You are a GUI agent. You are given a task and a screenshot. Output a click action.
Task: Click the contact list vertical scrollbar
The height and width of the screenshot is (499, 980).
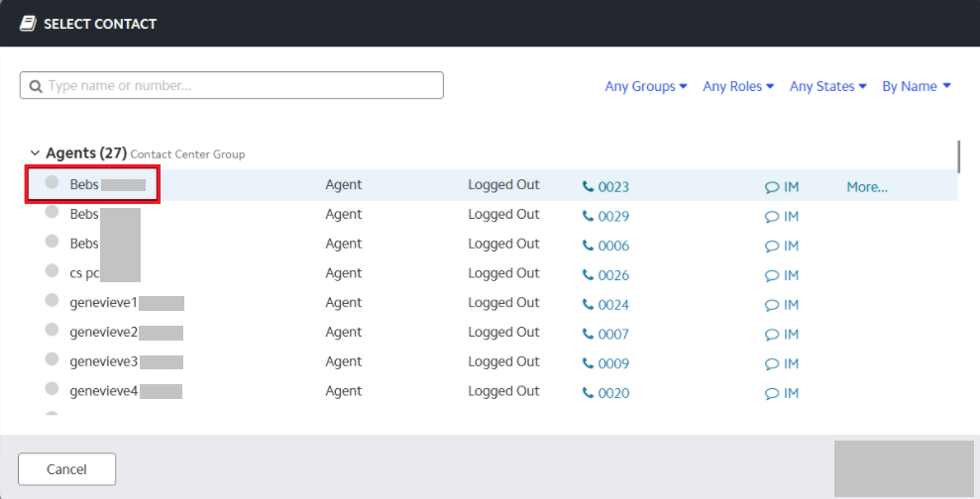959,156
